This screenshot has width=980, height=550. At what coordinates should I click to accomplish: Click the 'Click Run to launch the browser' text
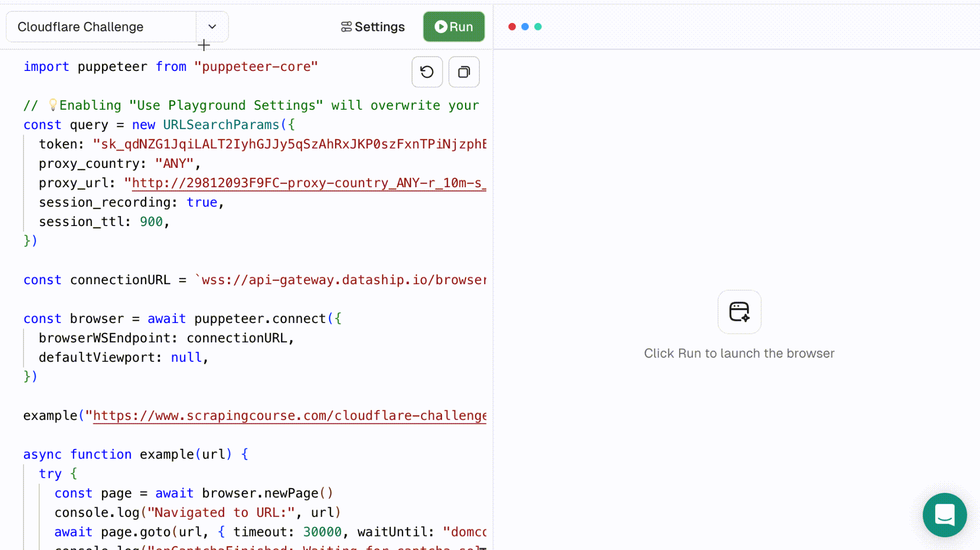[x=739, y=353]
